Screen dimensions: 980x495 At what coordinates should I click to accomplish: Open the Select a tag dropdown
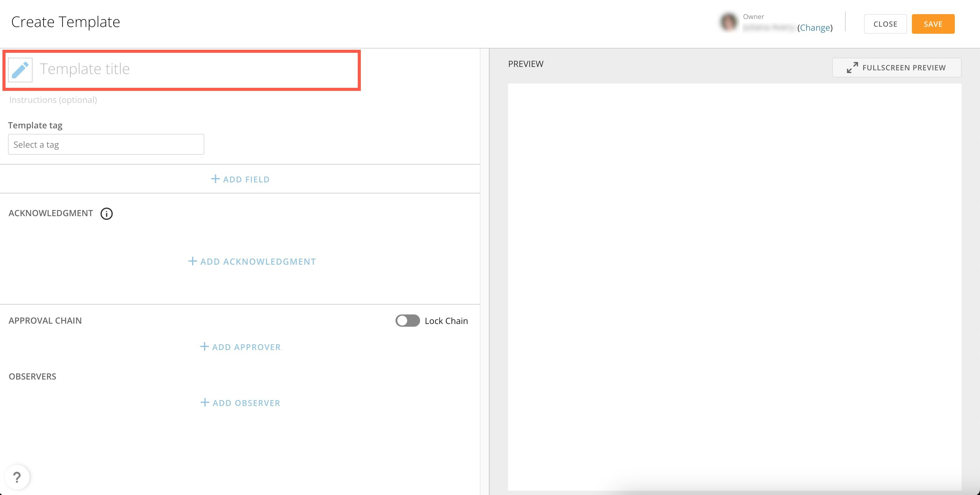coord(106,144)
